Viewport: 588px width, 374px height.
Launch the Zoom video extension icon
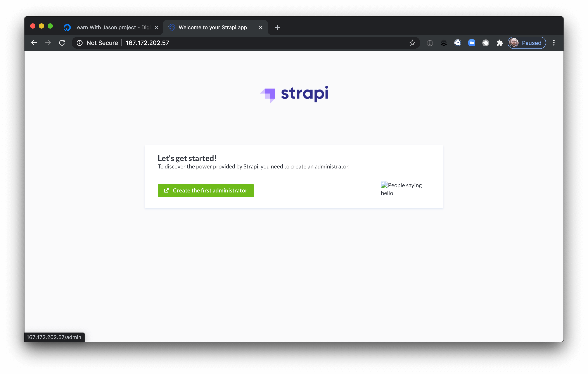pyautogui.click(x=472, y=43)
